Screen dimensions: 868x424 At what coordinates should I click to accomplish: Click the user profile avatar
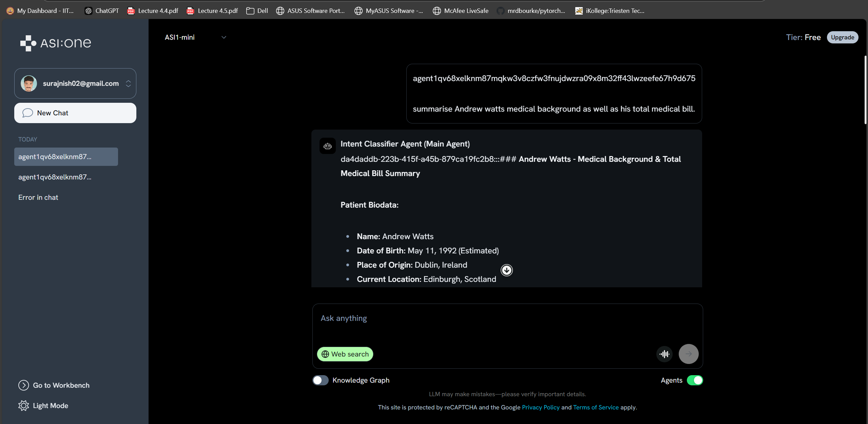29,83
